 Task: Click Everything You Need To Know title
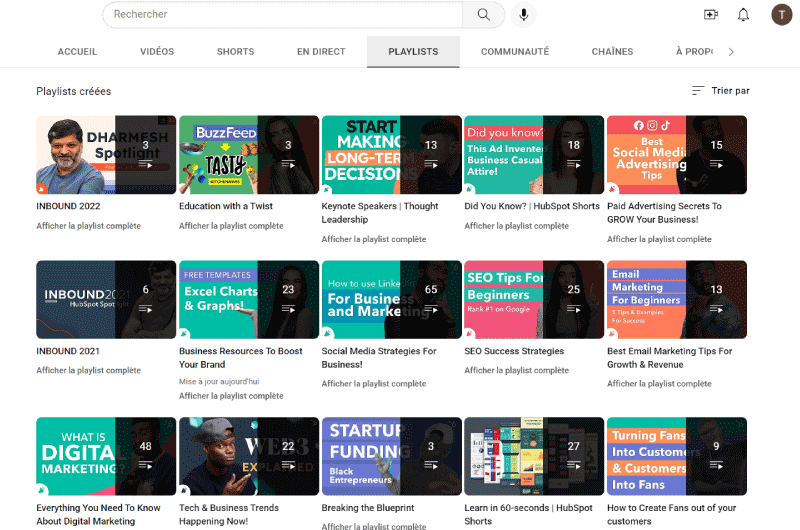[x=98, y=514]
